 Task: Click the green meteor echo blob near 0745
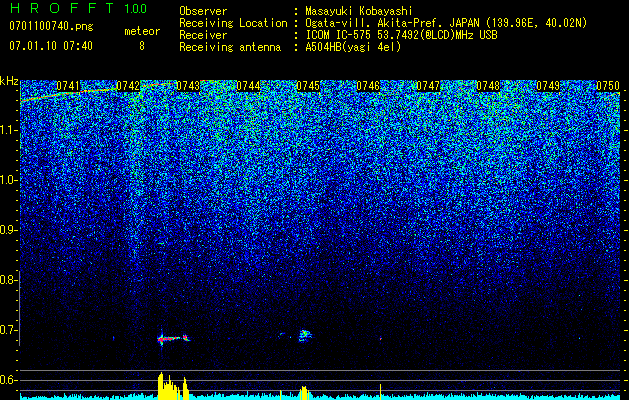point(305,335)
